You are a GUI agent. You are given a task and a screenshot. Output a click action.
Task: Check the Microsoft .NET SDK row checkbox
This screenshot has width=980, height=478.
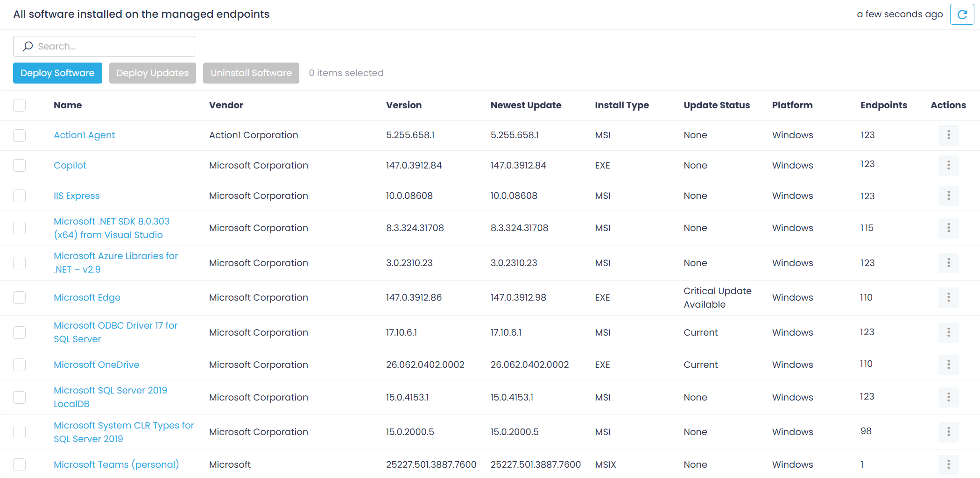(x=20, y=228)
